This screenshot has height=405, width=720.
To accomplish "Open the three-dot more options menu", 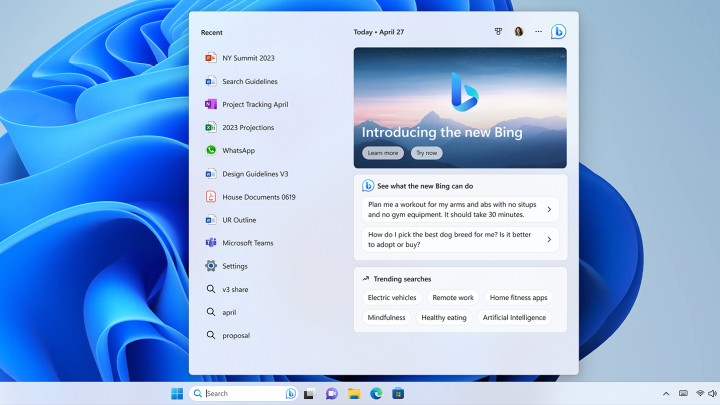I will [x=538, y=32].
